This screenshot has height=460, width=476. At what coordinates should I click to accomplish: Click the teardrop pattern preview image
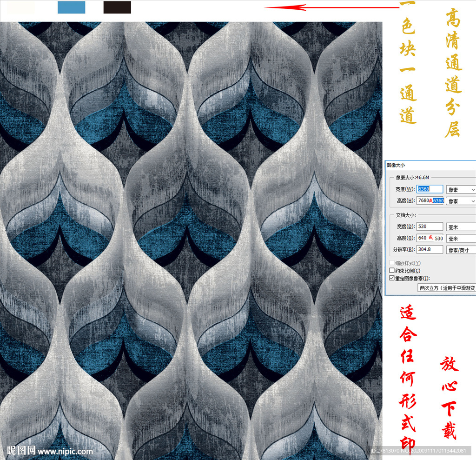coord(191,240)
